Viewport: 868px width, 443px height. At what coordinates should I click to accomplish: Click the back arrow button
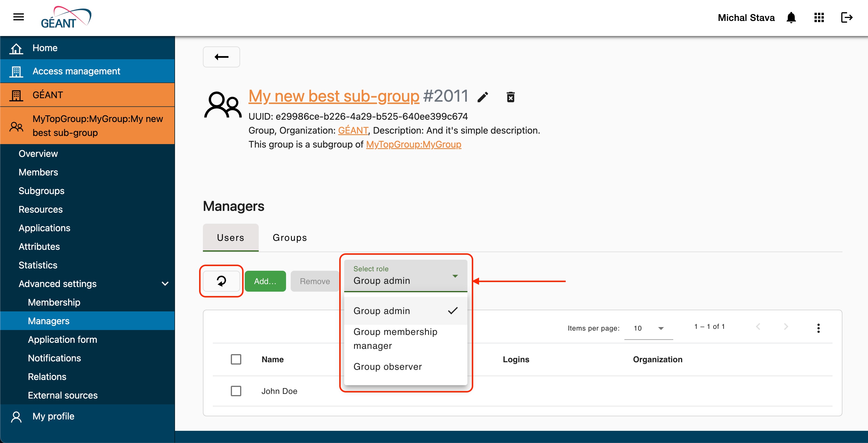[x=222, y=57]
